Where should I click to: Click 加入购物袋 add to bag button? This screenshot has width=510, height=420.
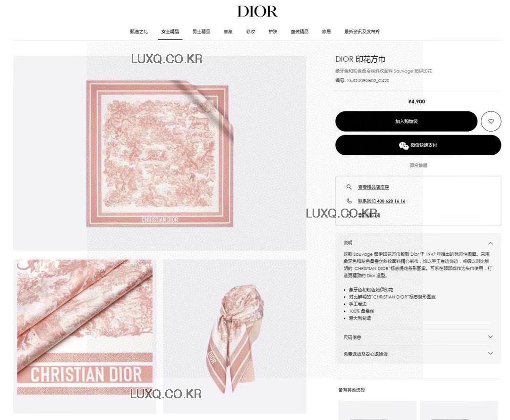click(x=406, y=121)
